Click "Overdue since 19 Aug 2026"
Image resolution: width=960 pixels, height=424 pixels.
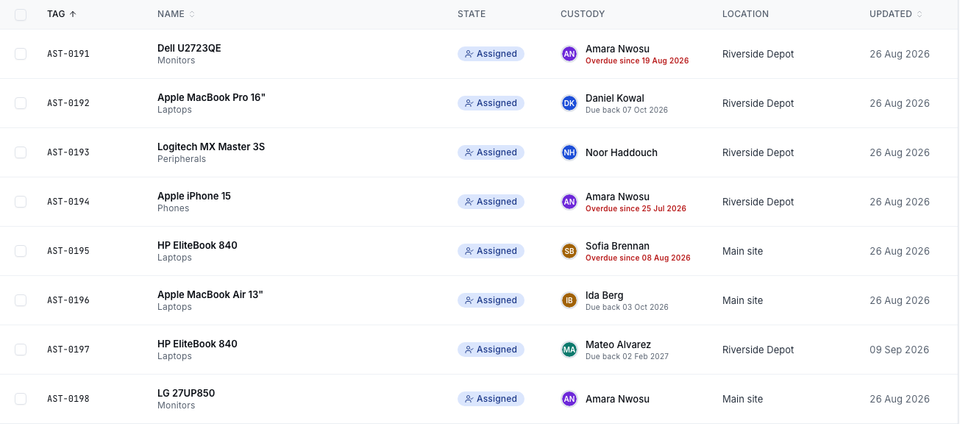pos(637,61)
